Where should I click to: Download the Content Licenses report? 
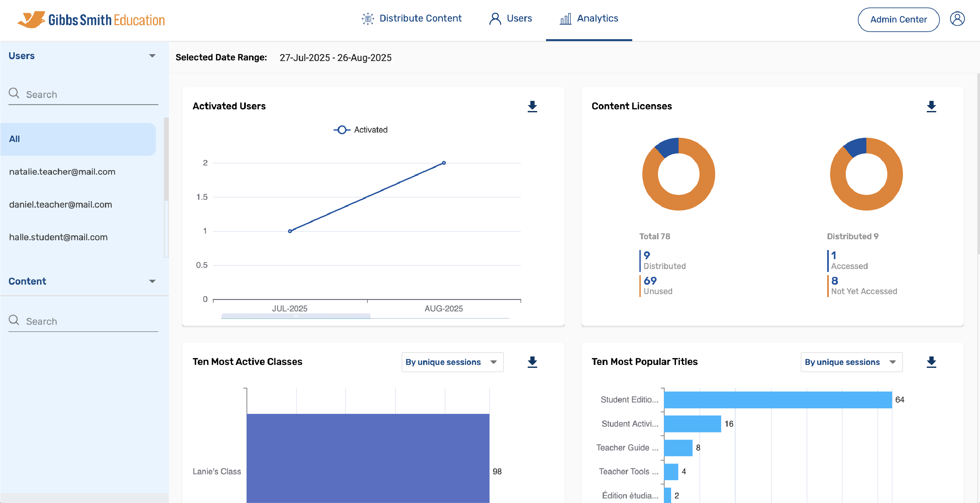point(932,107)
